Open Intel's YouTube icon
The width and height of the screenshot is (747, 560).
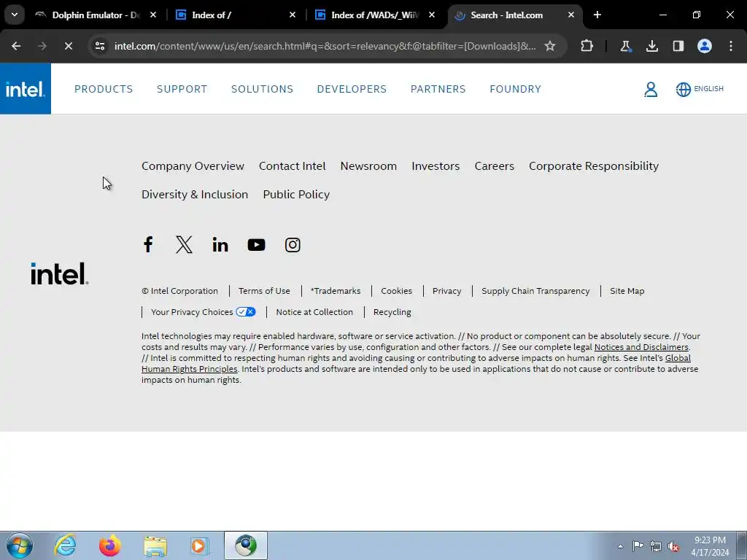pos(256,245)
